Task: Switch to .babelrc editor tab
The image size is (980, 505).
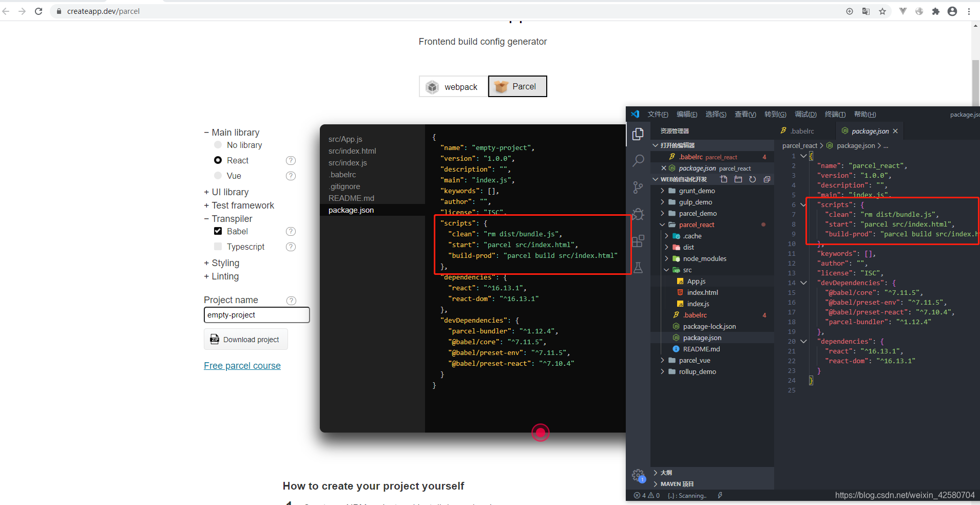Action: pyautogui.click(x=803, y=131)
